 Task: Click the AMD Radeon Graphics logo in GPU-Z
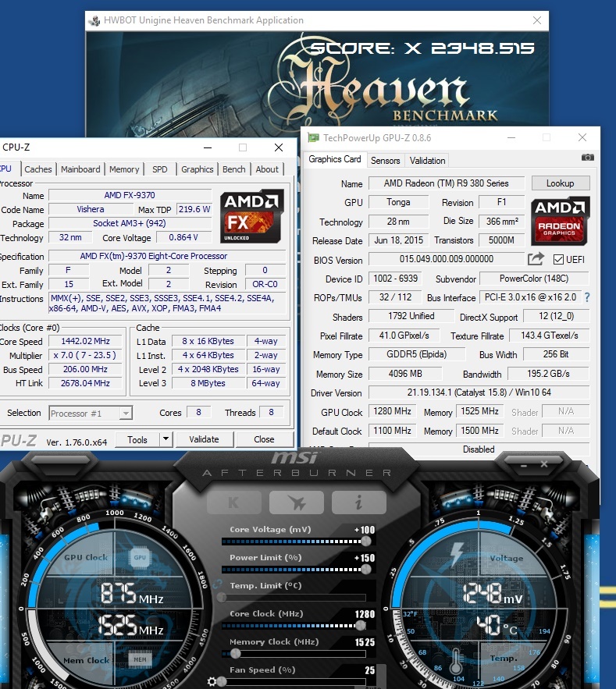tap(560, 221)
